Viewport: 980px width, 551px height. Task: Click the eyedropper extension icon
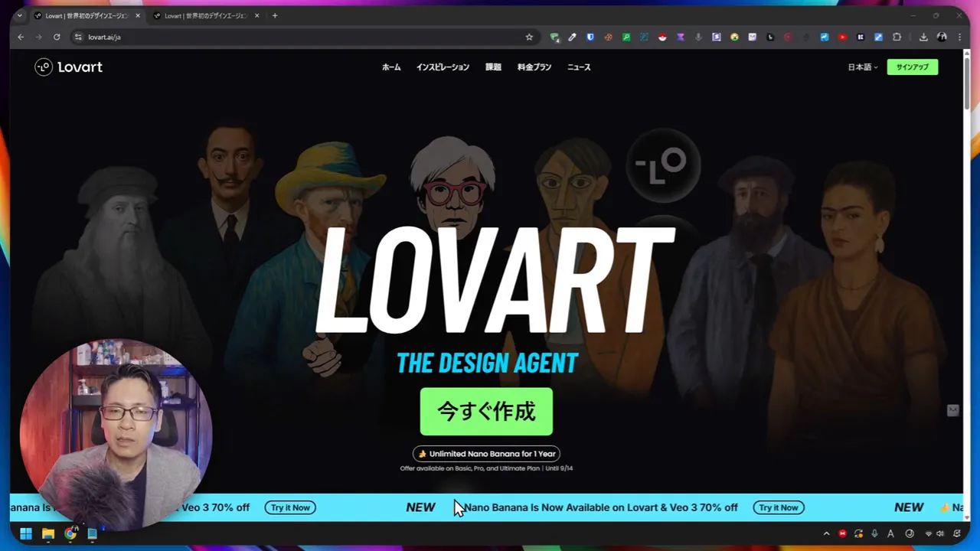pyautogui.click(x=572, y=37)
